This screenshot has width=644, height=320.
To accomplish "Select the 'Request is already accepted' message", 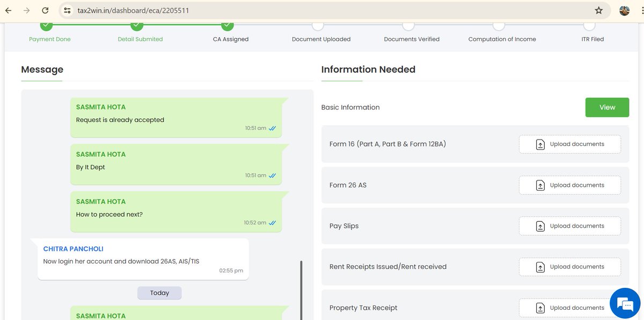I will pos(120,120).
